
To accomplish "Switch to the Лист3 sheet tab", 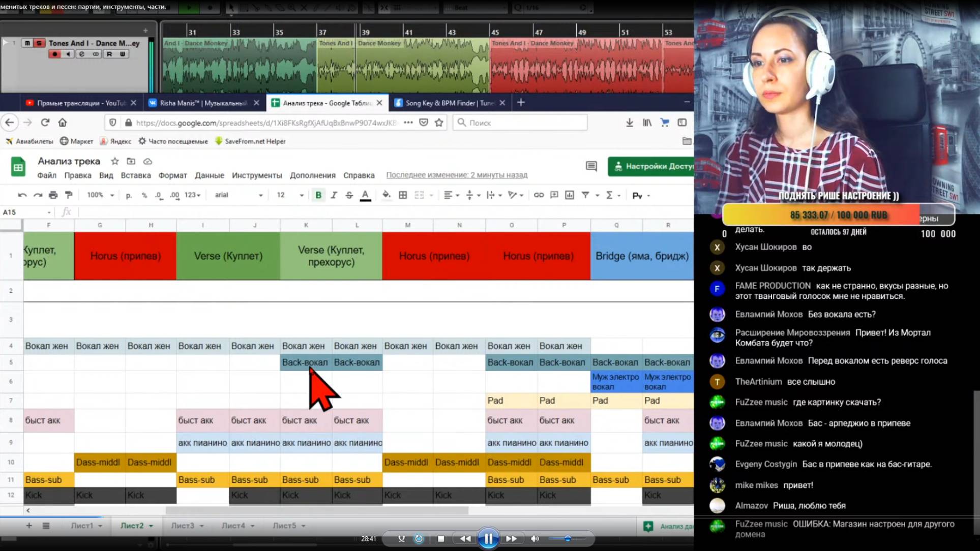I will (x=182, y=526).
